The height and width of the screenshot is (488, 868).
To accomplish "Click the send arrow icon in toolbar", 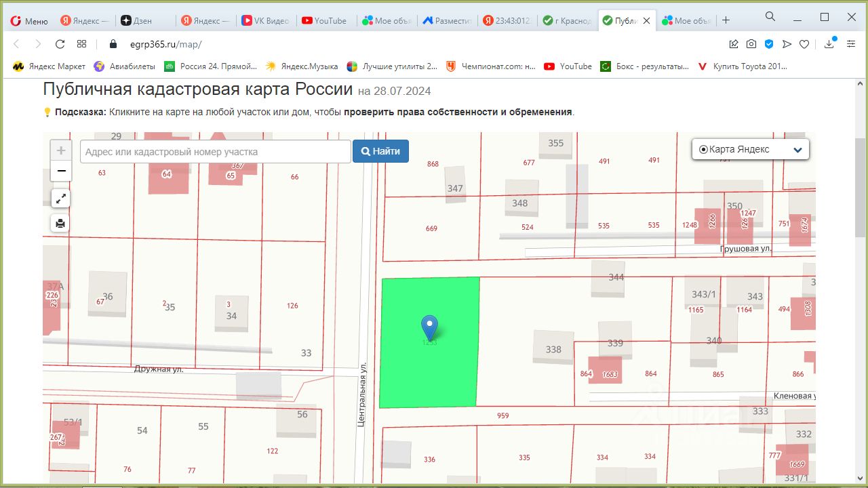I will tap(787, 44).
